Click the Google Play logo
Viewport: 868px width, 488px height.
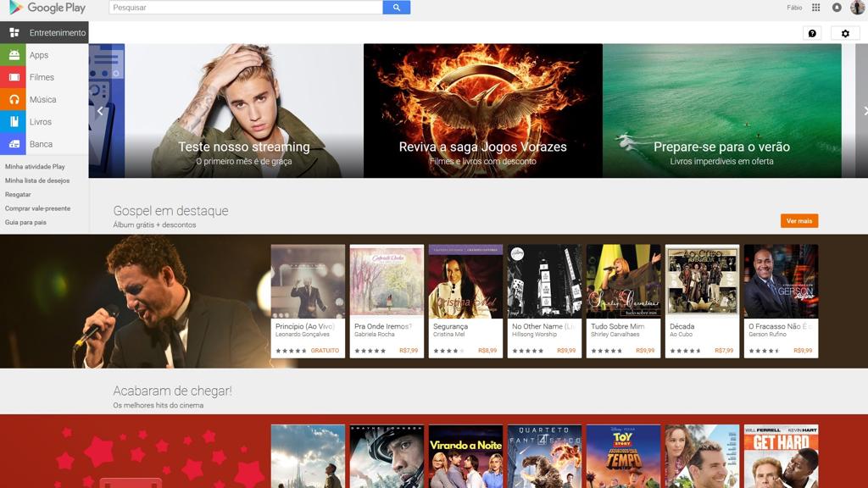[47, 8]
